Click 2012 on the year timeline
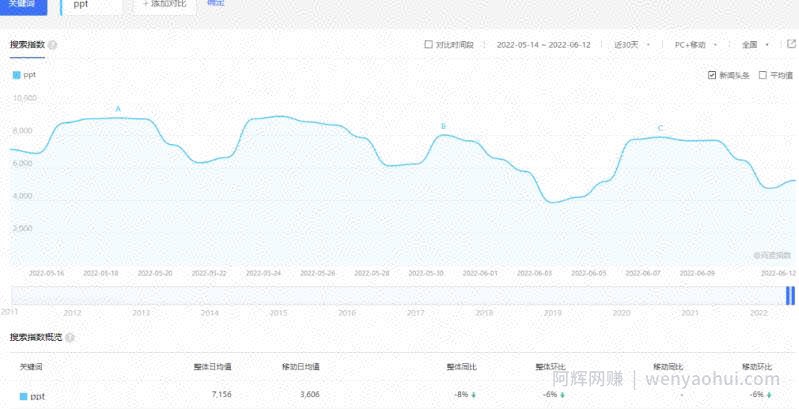Viewport: 799px width, 409px height. tap(72, 313)
